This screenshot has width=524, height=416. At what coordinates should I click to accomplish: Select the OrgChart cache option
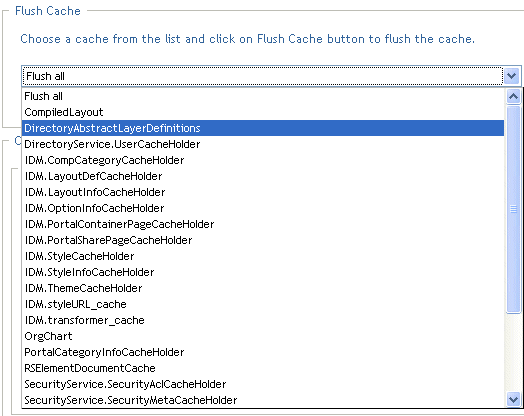(263, 336)
